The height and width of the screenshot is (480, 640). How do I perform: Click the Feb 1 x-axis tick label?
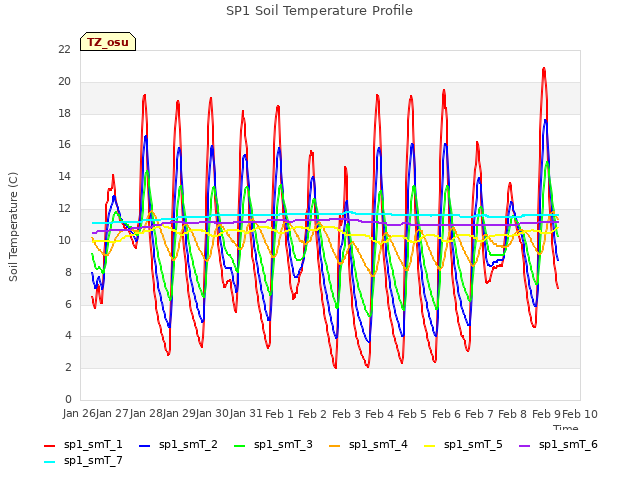(x=279, y=414)
